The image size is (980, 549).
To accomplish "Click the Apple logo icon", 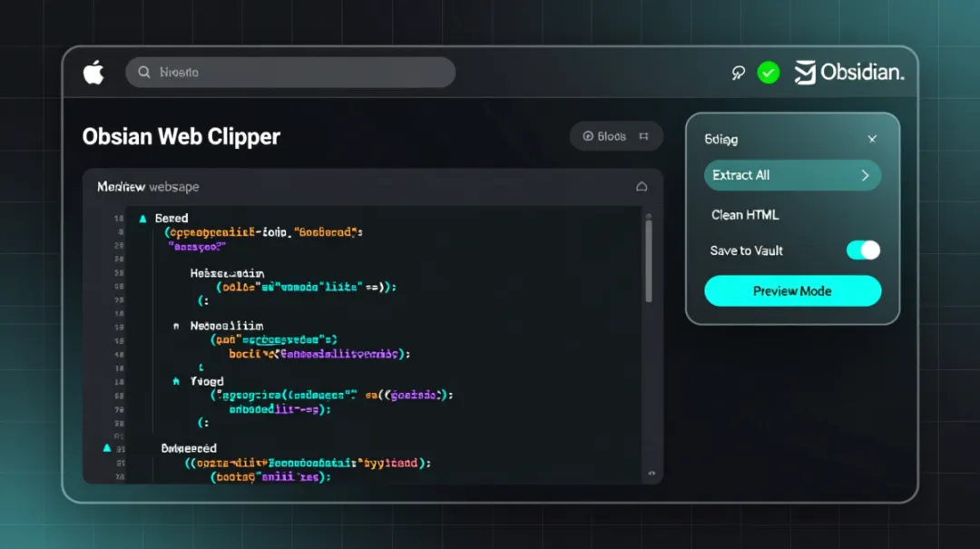I will point(93,73).
